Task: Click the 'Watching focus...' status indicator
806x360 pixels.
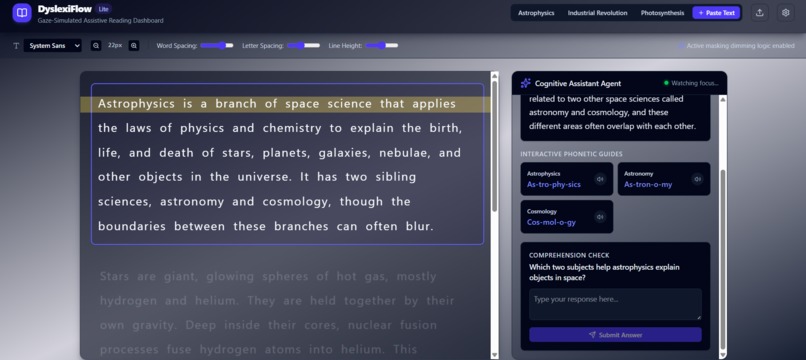Action: 691,83
